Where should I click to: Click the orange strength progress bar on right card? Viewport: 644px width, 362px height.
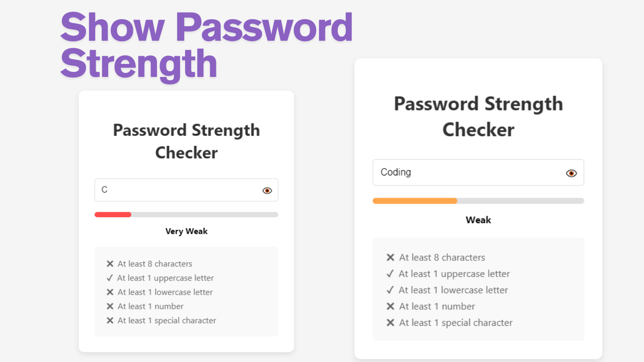[414, 201]
